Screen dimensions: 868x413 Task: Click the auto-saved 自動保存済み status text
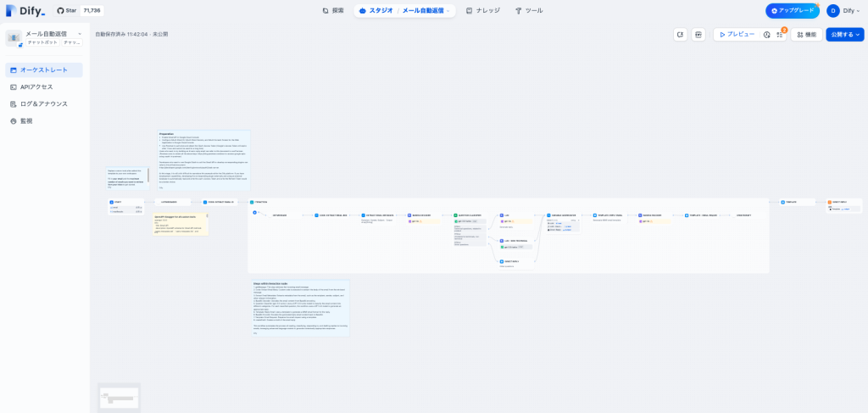point(131,34)
